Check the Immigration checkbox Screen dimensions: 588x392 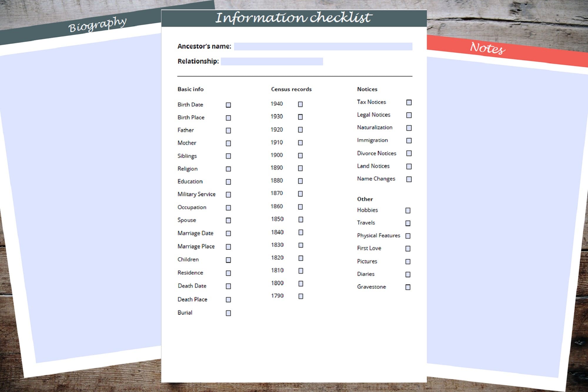point(409,141)
